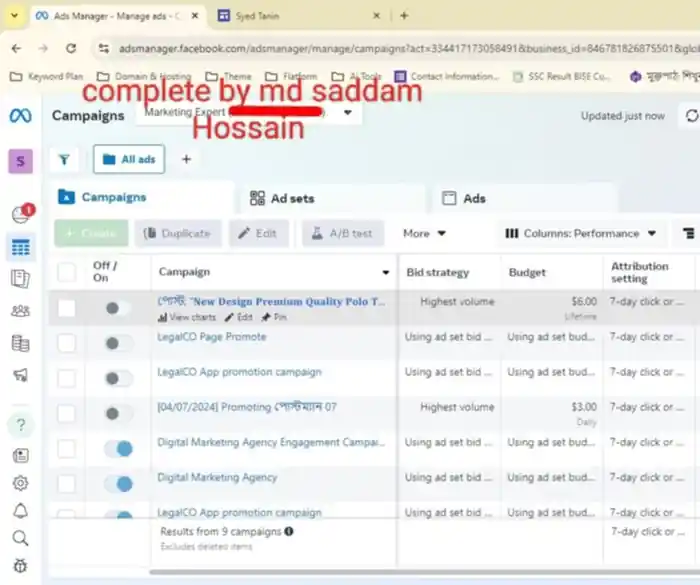Click the Duplicate button
Image resolution: width=700 pixels, height=585 pixels.
pos(178,233)
